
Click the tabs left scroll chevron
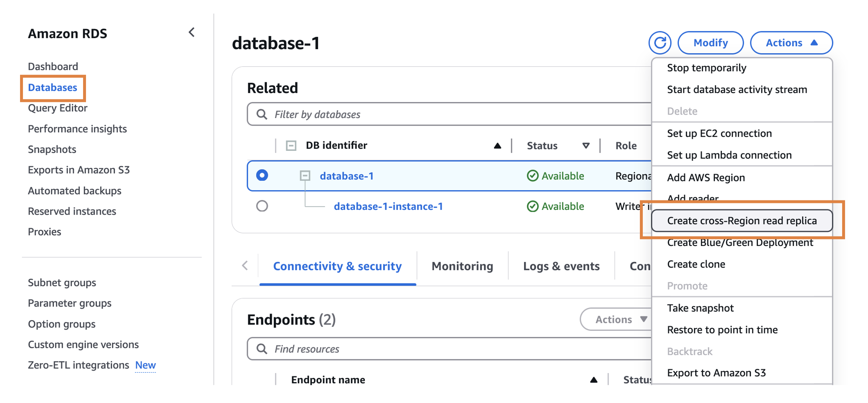(245, 266)
